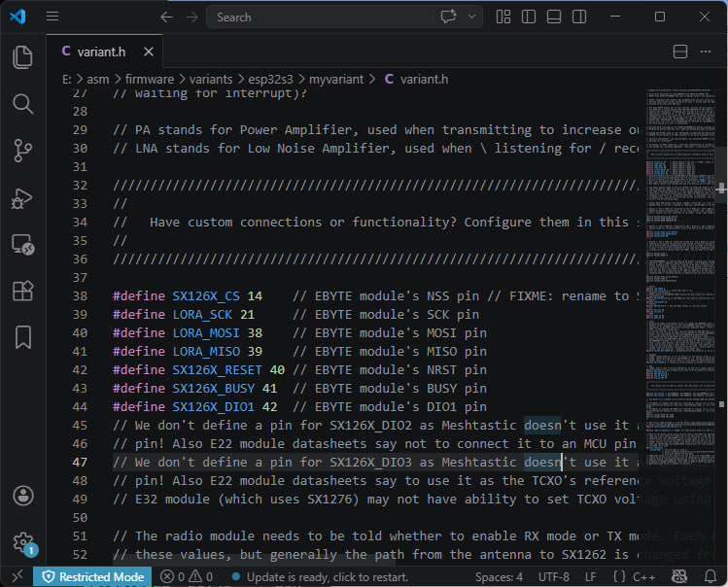Viewport: 728px width, 587px height.
Task: Click the Restricted Mode status button
Action: click(91, 577)
